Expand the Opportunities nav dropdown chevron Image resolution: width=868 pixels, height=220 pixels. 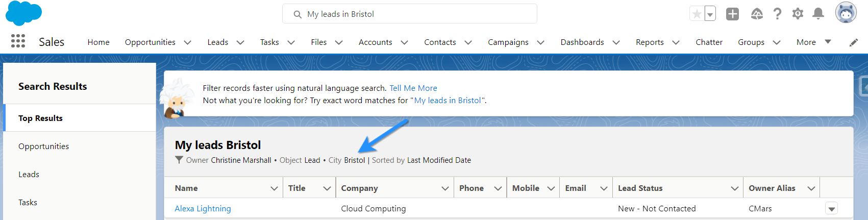coord(187,42)
